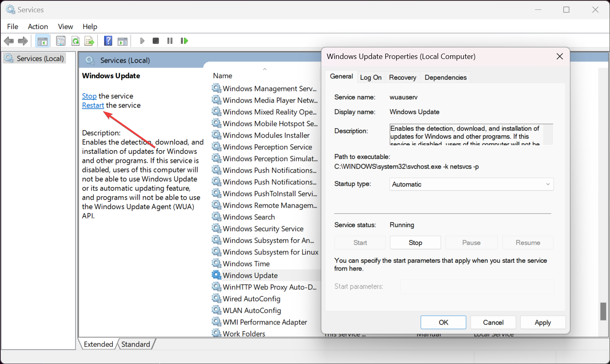The image size is (610, 364).
Task: Click the Restart Service toolbar icon
Action: click(x=184, y=41)
